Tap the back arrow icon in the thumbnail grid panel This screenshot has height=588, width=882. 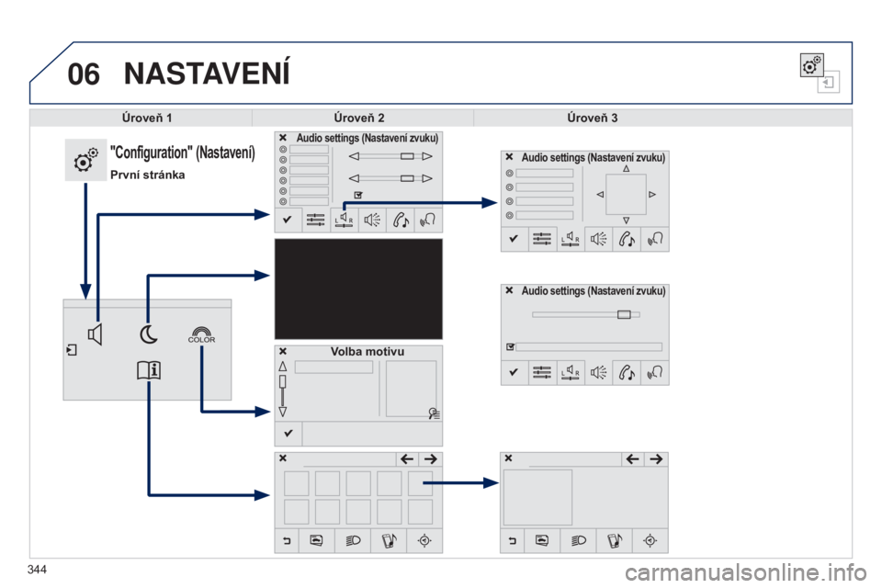(x=287, y=541)
